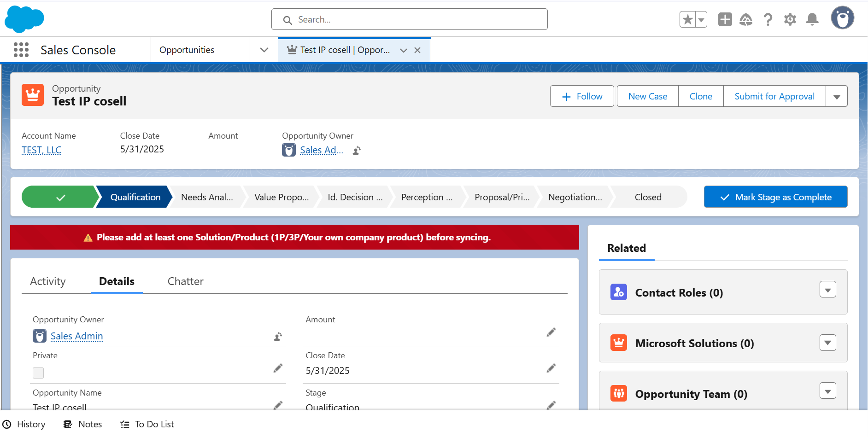The width and height of the screenshot is (868, 437).
Task: Click the notifications bell icon
Action: (812, 19)
